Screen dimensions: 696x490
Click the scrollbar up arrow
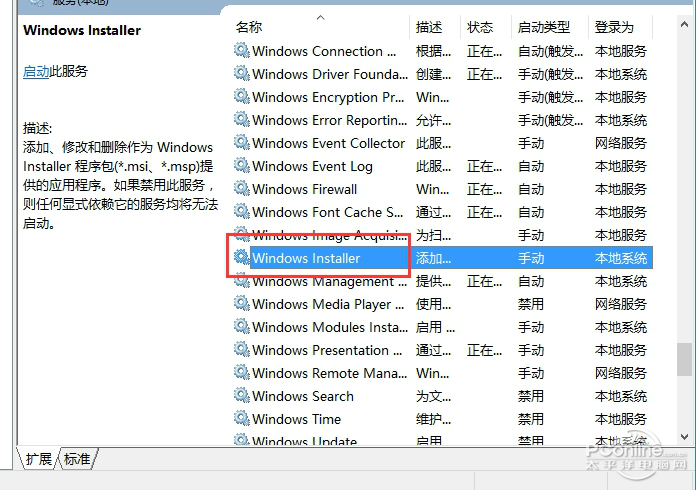[684, 25]
